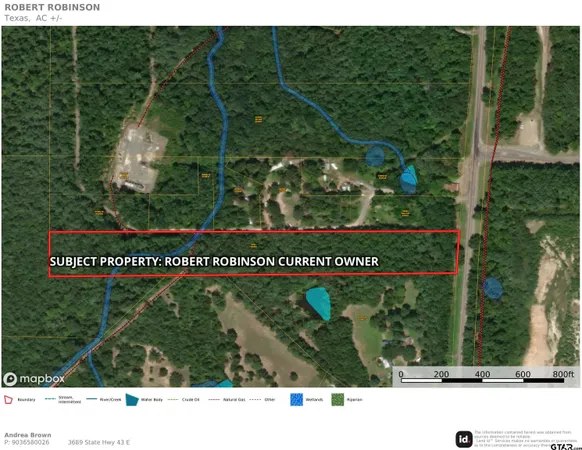Image resolution: width=582 pixels, height=450 pixels.
Task: Select the Riparian legend swatch
Action: [x=338, y=400]
